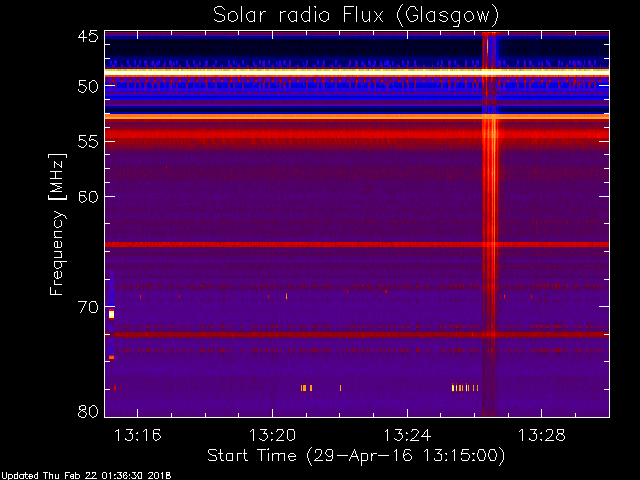Click the 50 frequency tick label
Screen dimensions: 640x480
pos(88,87)
